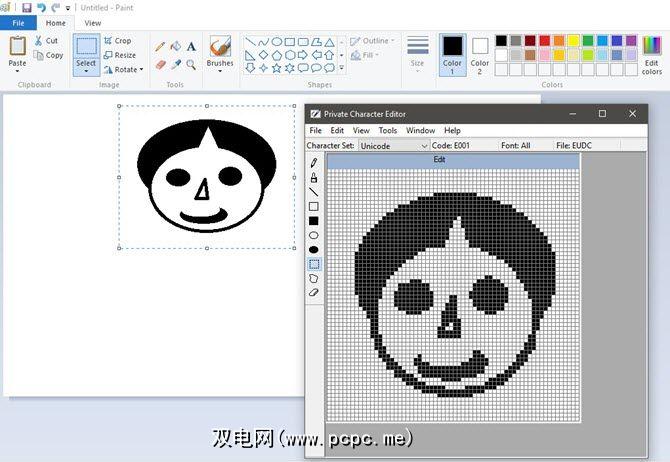670x462 pixels.
Task: Open the Brushes dropdown
Action: tap(220, 71)
